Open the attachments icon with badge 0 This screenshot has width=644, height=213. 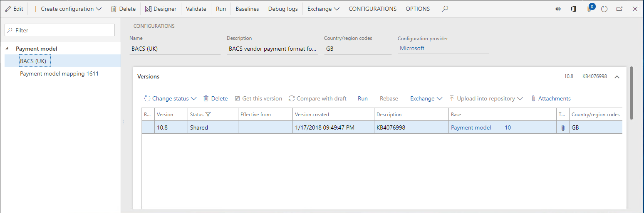coord(590,9)
